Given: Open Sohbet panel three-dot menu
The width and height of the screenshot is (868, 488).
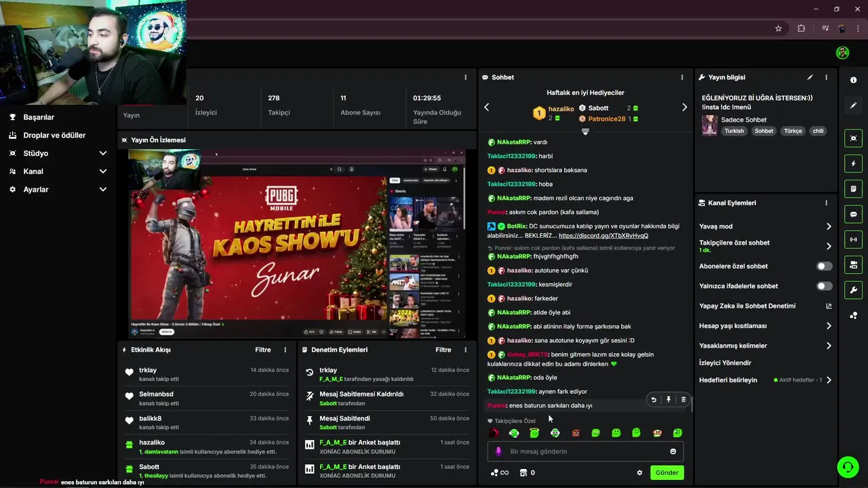Looking at the screenshot, I should pyautogui.click(x=682, y=77).
